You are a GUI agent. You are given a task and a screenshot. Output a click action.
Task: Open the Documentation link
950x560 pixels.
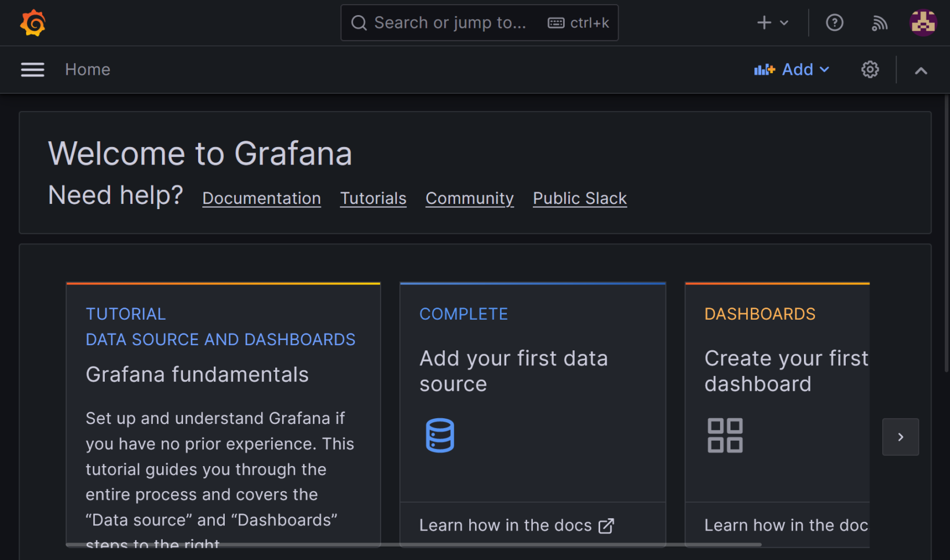[x=261, y=198]
